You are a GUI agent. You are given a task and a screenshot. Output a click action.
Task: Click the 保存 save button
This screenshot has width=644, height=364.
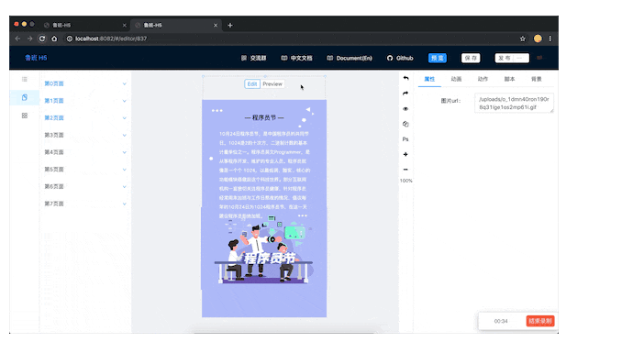click(x=471, y=59)
